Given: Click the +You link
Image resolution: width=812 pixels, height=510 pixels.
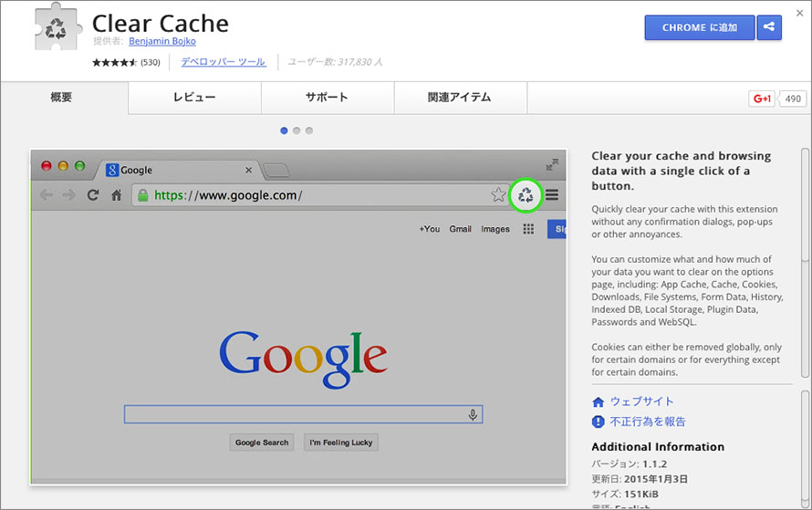Looking at the screenshot, I should pos(430,229).
